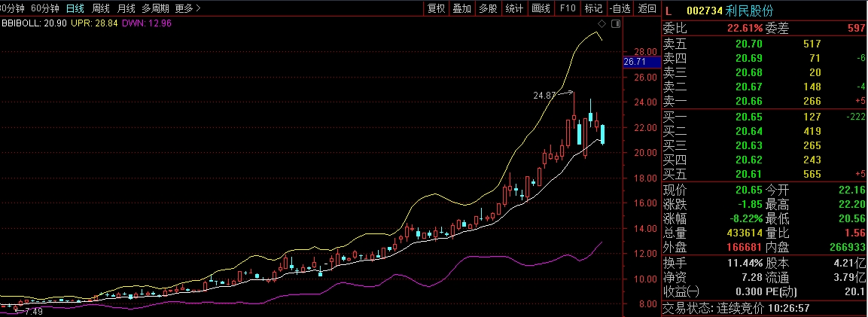This screenshot has width=868, height=317.
Task: Select the 卖二 price 20.67
Action: 748,87
